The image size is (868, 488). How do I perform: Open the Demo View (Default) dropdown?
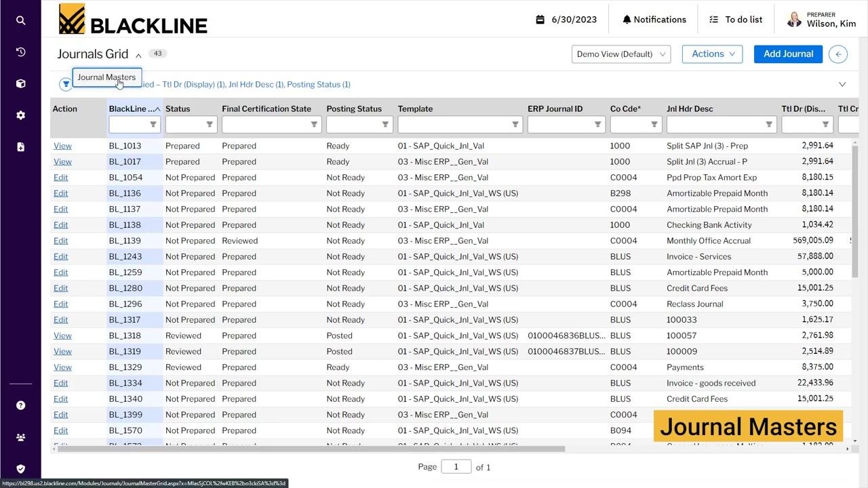(621, 54)
